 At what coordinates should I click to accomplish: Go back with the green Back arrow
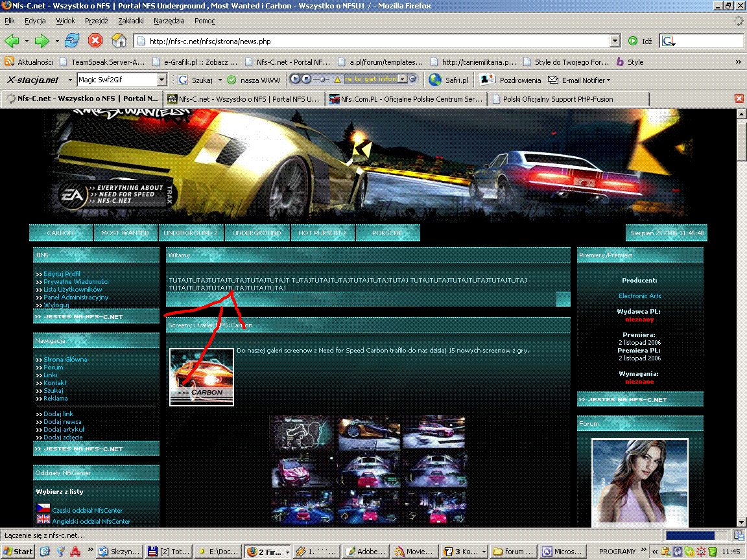coord(12,41)
